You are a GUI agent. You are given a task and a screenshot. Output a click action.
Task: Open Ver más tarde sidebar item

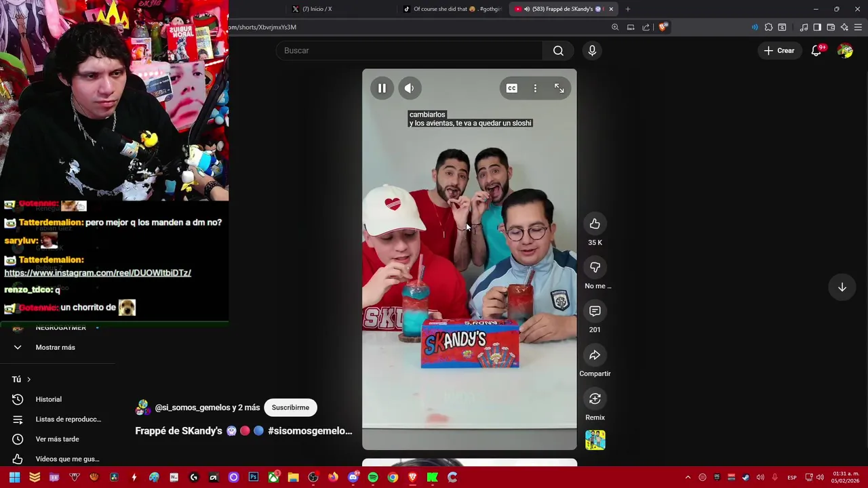(x=57, y=439)
